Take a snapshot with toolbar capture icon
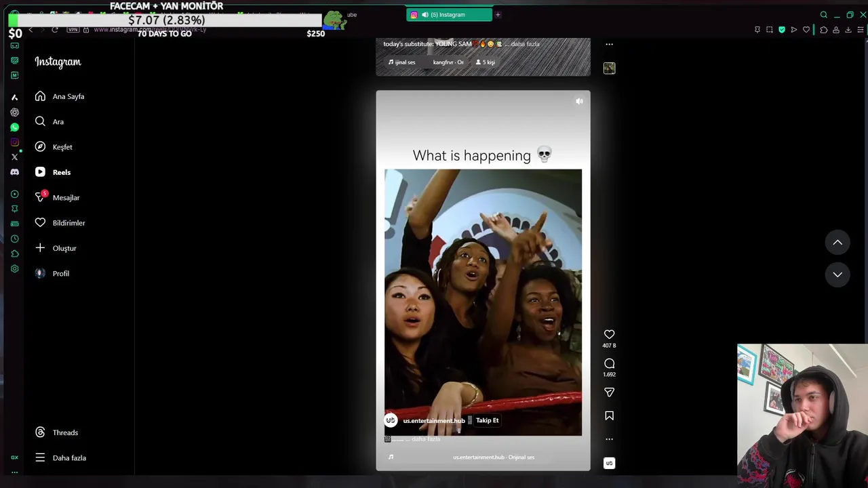Viewport: 868px width, 488px height. tap(770, 30)
